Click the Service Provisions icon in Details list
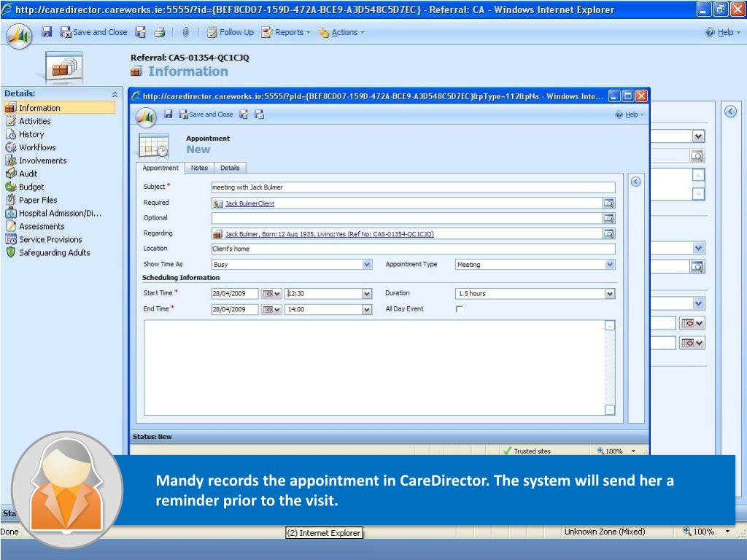747x560 pixels. 11,239
